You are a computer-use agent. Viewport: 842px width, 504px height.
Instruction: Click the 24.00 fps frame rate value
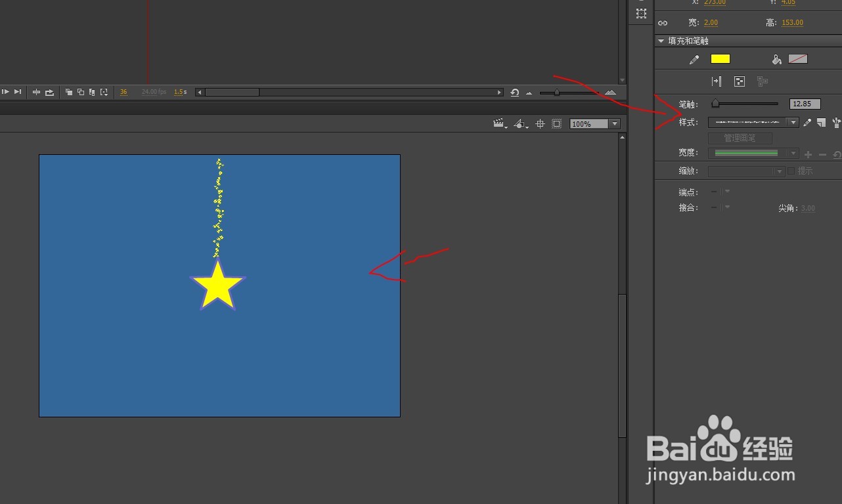(154, 93)
